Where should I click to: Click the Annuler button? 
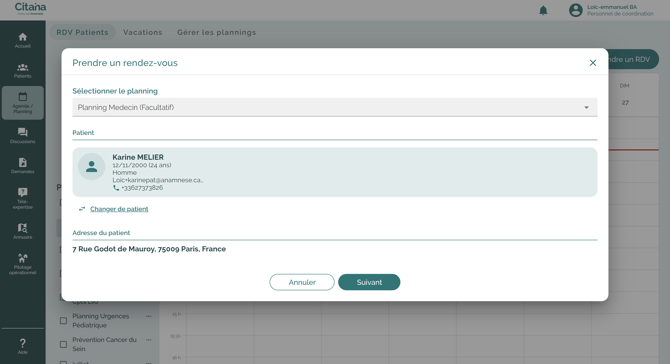[302, 282]
